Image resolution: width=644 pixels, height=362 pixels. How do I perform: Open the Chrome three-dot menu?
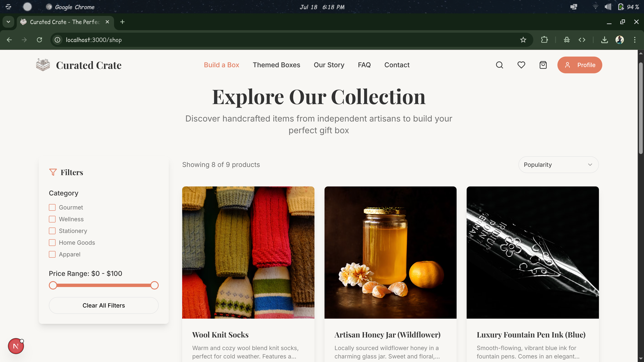635,40
